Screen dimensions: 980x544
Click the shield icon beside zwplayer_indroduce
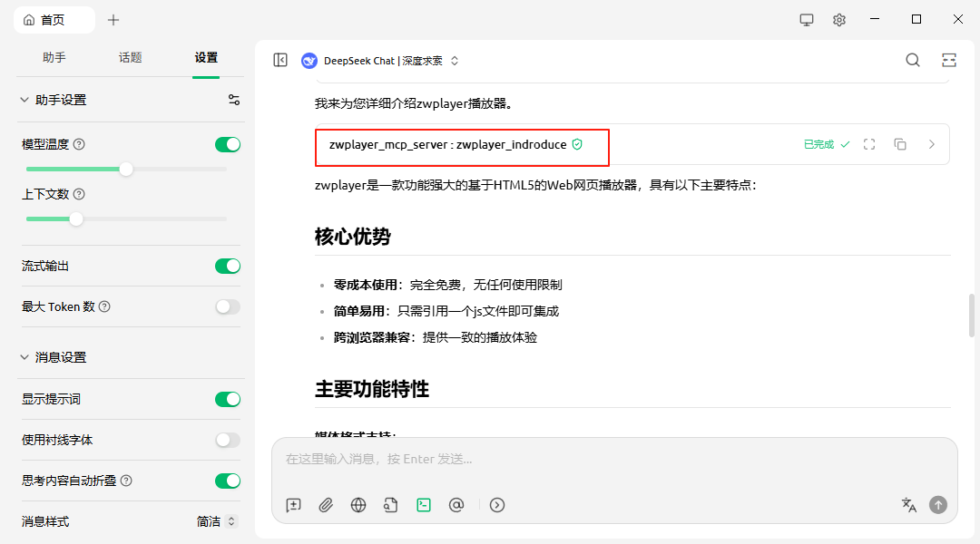[577, 144]
